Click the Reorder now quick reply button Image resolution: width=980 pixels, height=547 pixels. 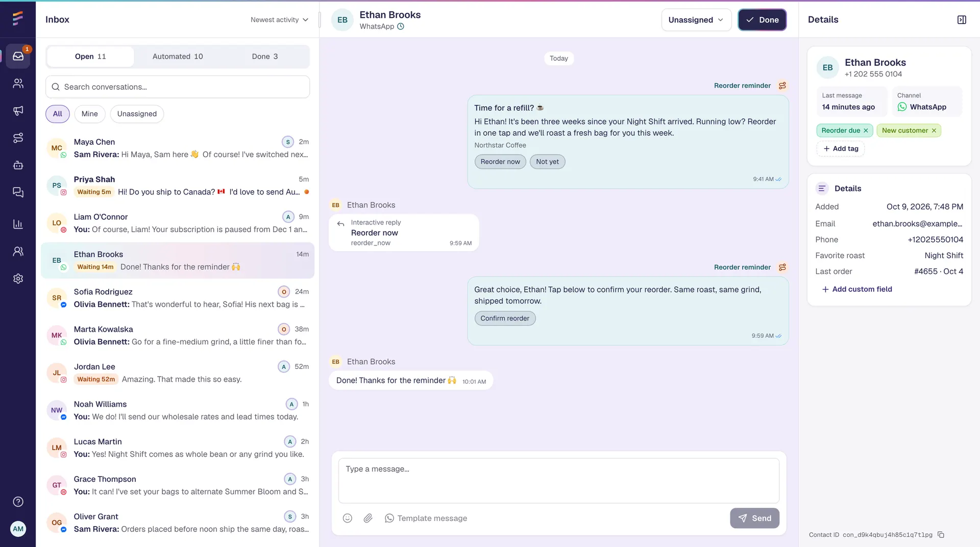click(500, 162)
